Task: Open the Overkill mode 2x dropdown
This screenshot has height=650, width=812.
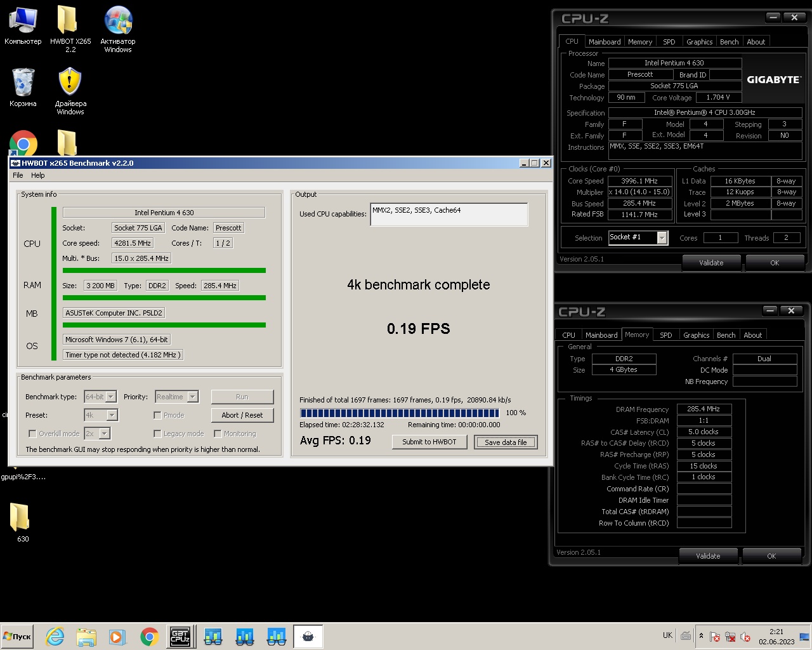Action: point(104,434)
